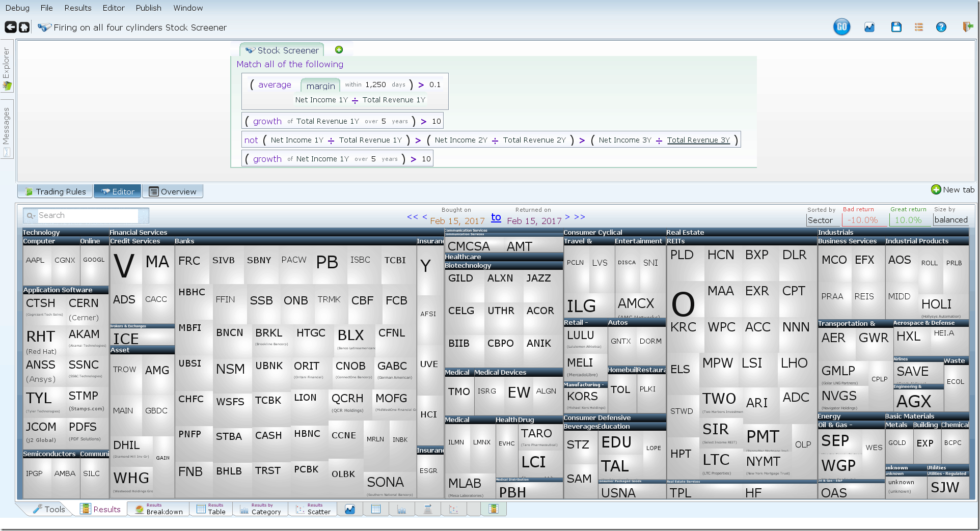Switch to the Trading Rules tab

(56, 191)
